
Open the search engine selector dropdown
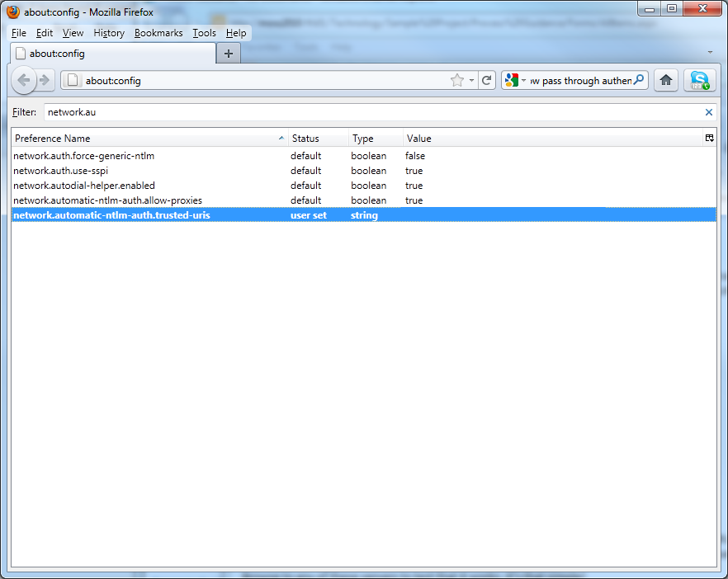coord(516,80)
